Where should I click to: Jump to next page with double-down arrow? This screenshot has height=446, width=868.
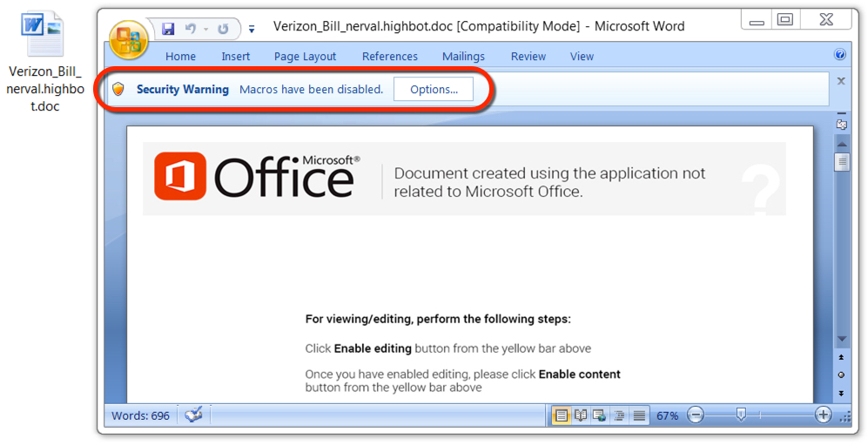(841, 393)
